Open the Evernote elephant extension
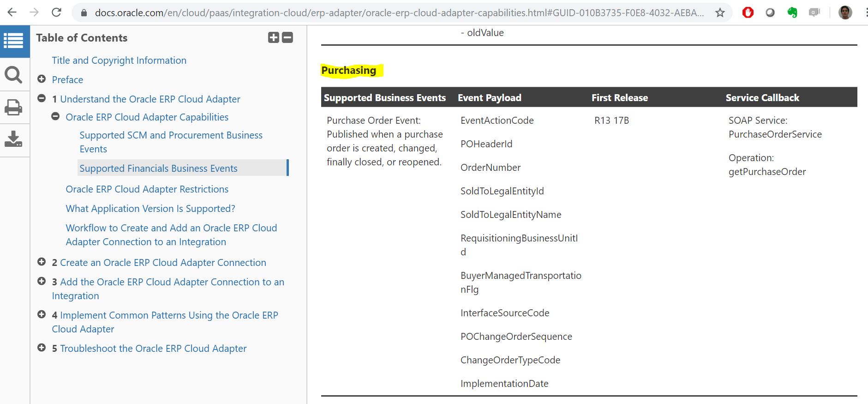Image resolution: width=868 pixels, height=404 pixels. 792,13
